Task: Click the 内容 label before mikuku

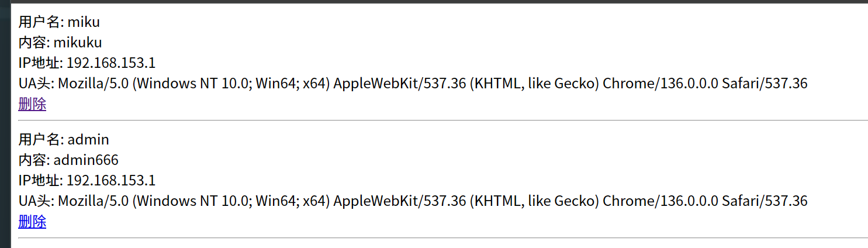Action: coord(34,43)
